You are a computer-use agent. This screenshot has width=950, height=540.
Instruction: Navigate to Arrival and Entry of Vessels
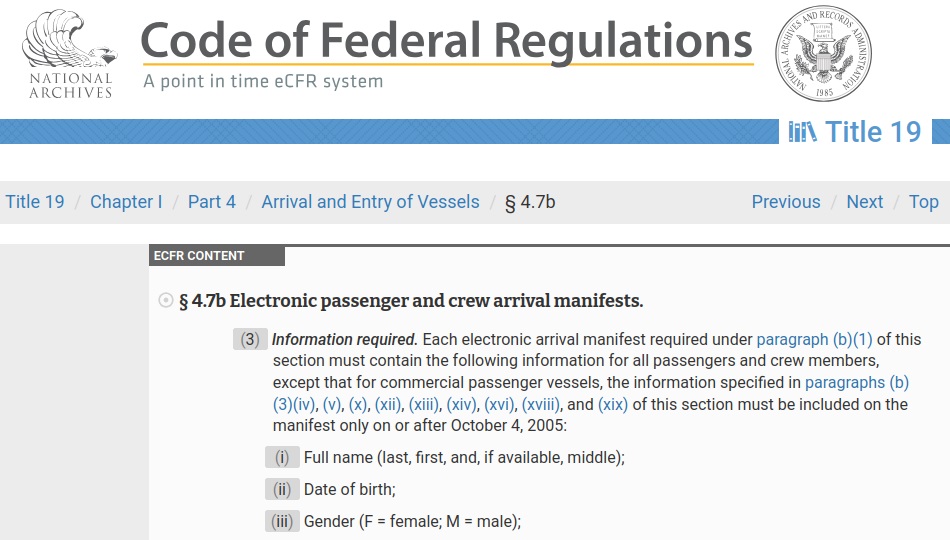[370, 202]
